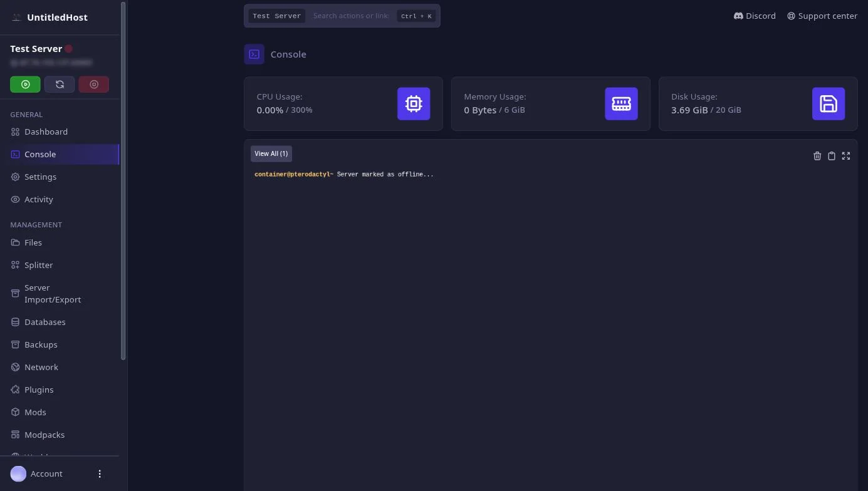This screenshot has width=868, height=491.
Task: Click the "Server marked as offline..." console line
Action: pyautogui.click(x=385, y=174)
